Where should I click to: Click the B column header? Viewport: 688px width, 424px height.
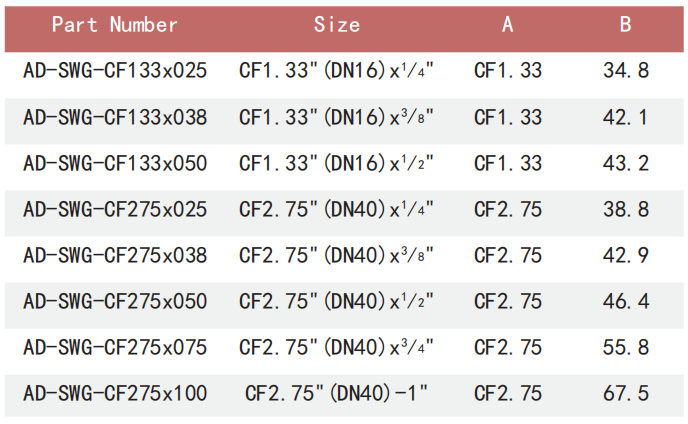(625, 25)
